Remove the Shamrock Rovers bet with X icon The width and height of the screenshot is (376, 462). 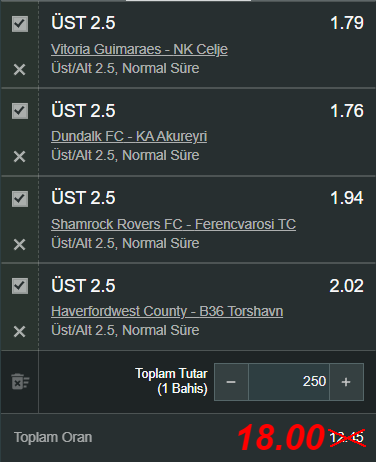[19, 244]
